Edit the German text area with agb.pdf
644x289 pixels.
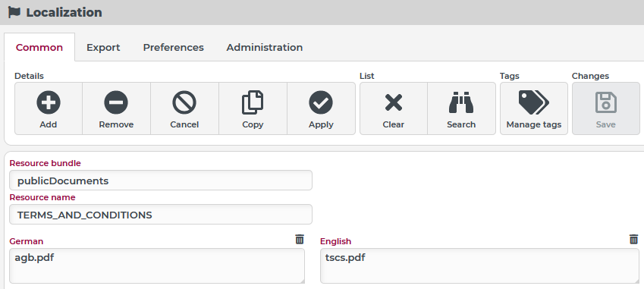(x=157, y=265)
